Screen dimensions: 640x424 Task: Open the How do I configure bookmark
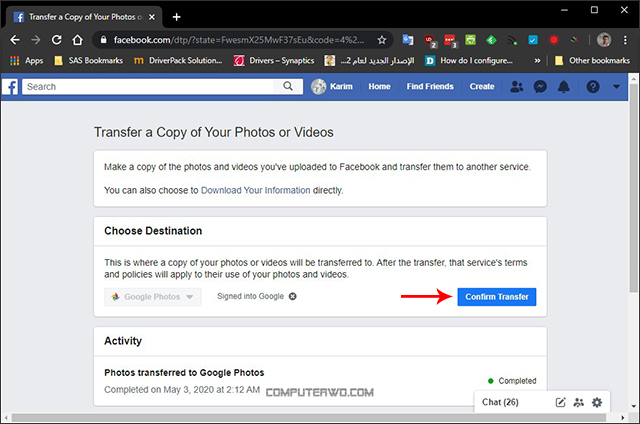469,60
